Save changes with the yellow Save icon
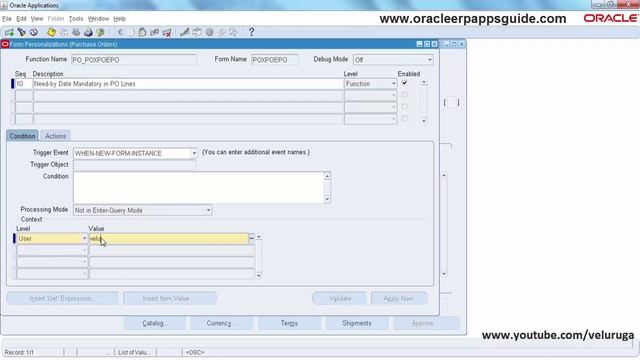The image size is (640, 360). [51, 32]
